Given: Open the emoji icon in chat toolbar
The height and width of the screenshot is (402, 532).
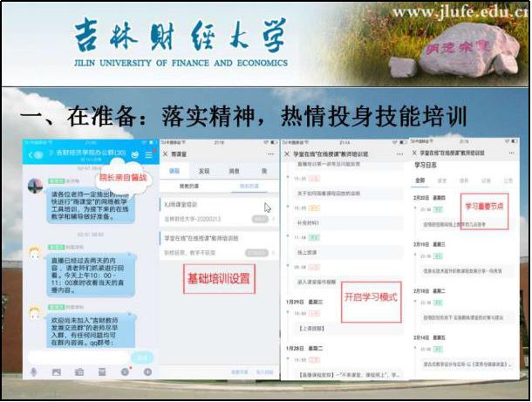Looking at the screenshot, I should point(125,372).
